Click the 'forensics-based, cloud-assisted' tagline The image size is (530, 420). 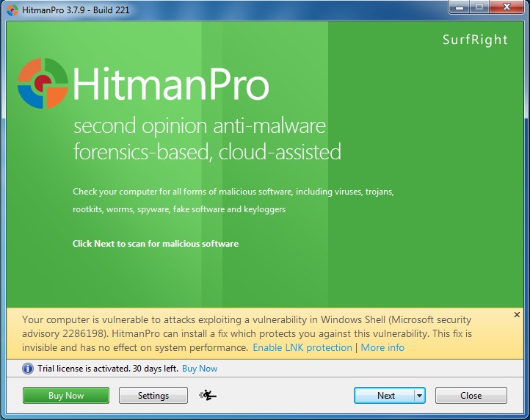coord(207,152)
